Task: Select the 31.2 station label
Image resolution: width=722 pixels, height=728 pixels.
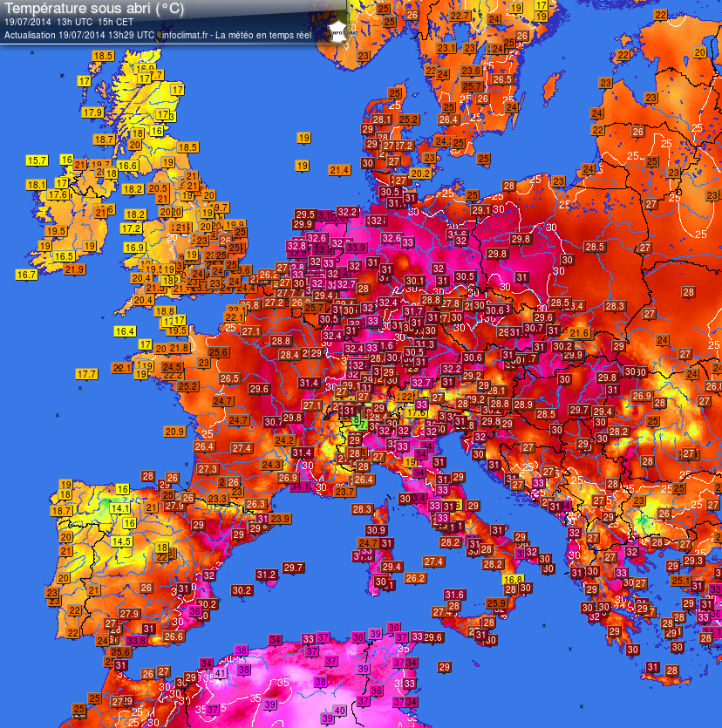Action: click(267, 575)
